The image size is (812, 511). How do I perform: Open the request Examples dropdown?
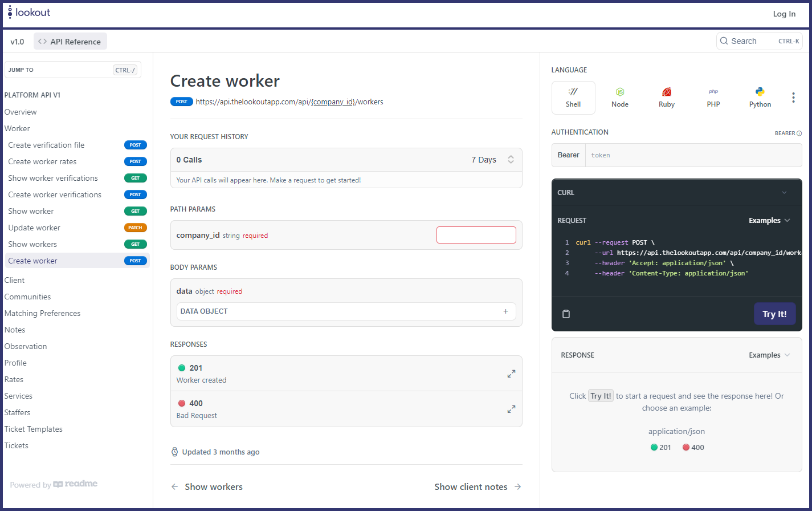pyautogui.click(x=769, y=221)
